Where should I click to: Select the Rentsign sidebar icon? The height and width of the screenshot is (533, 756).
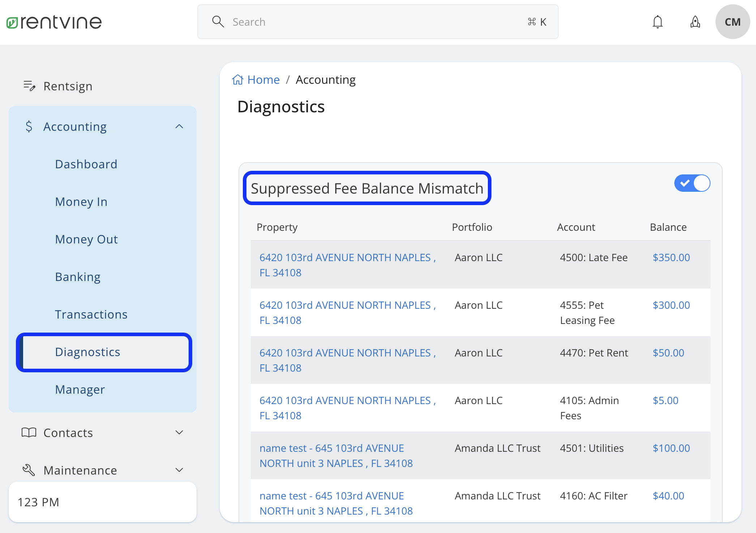click(x=29, y=86)
